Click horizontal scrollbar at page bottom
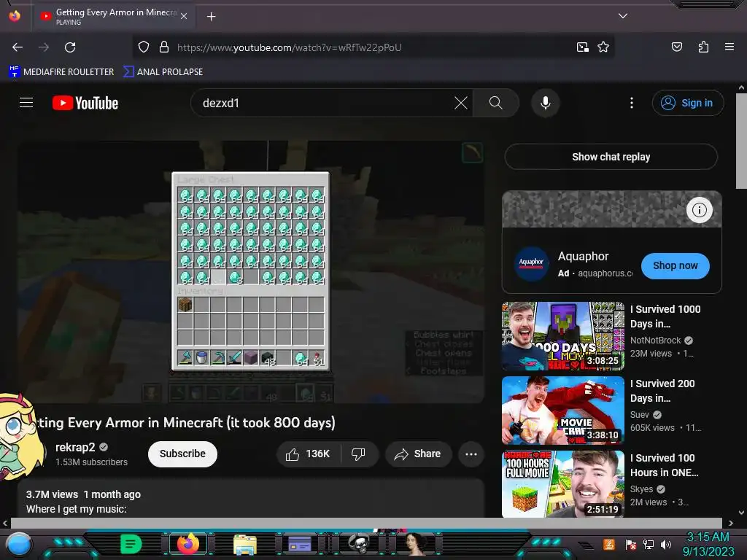 click(366, 523)
